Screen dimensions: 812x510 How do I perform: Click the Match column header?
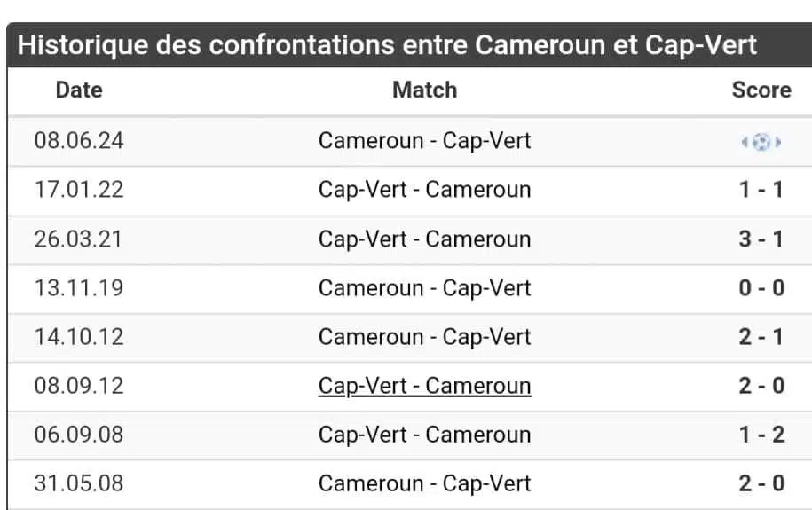click(425, 90)
